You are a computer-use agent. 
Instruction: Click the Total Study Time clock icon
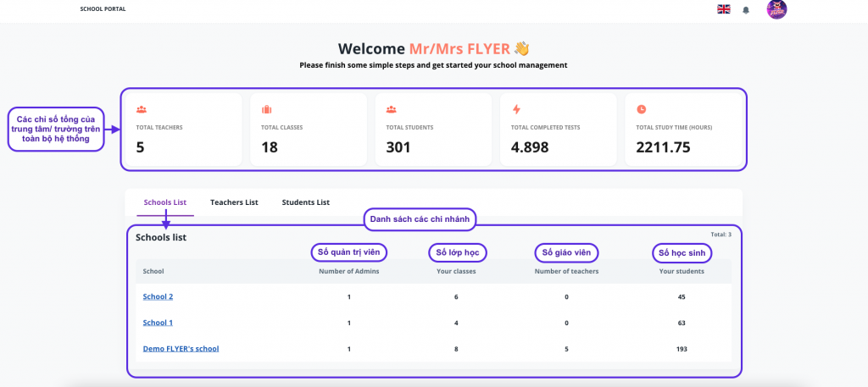pos(641,109)
